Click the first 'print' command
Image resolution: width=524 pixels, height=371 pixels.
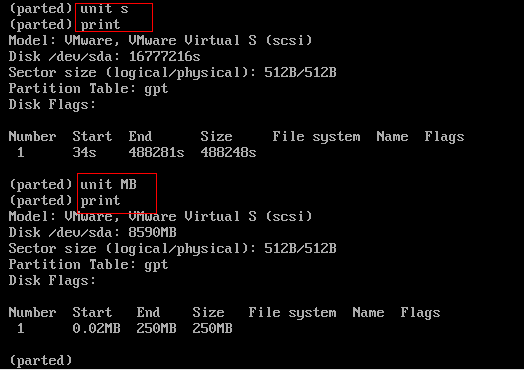coord(100,25)
